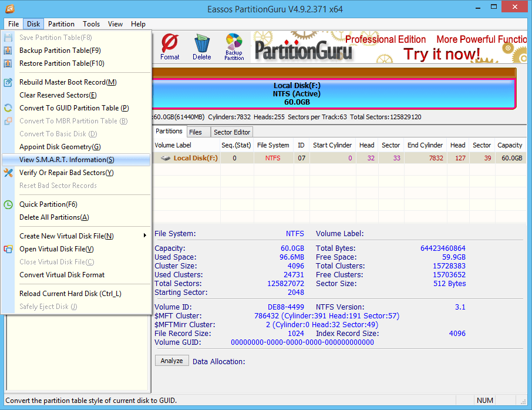Select Local Disk(F:) row in the partition table

tap(196, 158)
